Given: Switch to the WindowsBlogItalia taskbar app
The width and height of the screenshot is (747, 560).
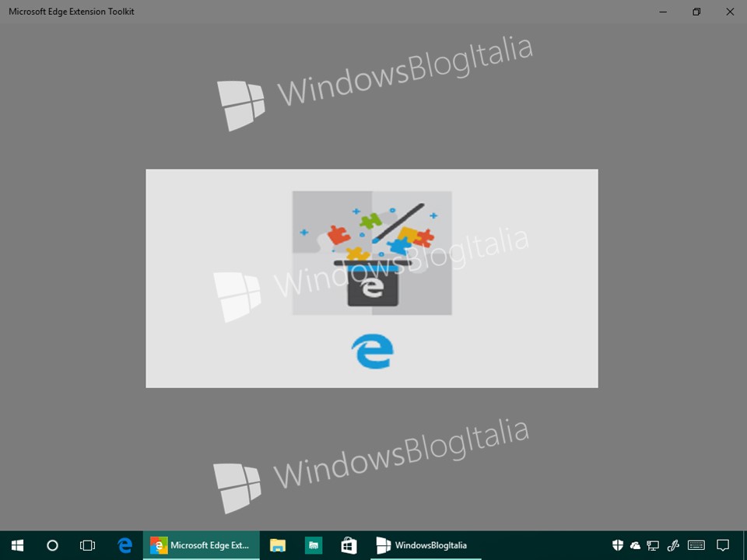Looking at the screenshot, I should [x=426, y=545].
